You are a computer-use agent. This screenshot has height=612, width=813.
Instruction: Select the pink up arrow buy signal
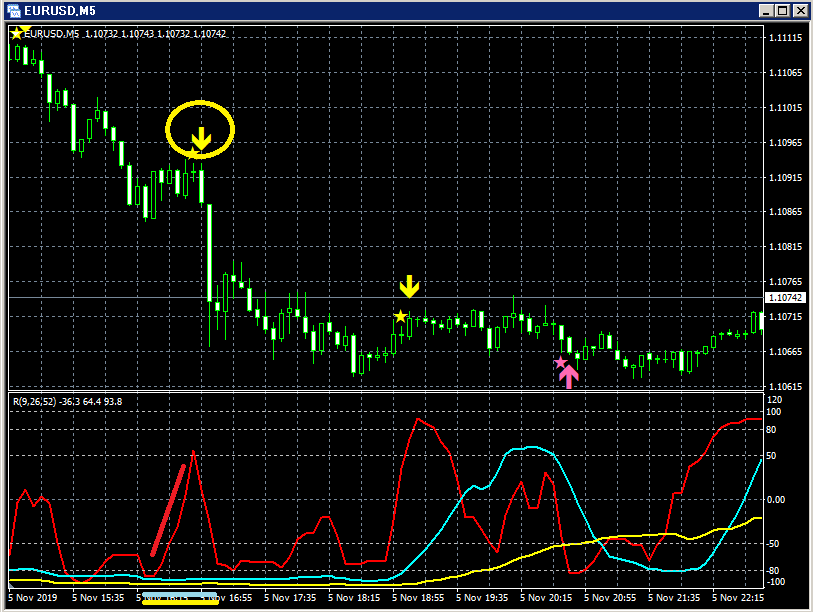click(x=569, y=376)
